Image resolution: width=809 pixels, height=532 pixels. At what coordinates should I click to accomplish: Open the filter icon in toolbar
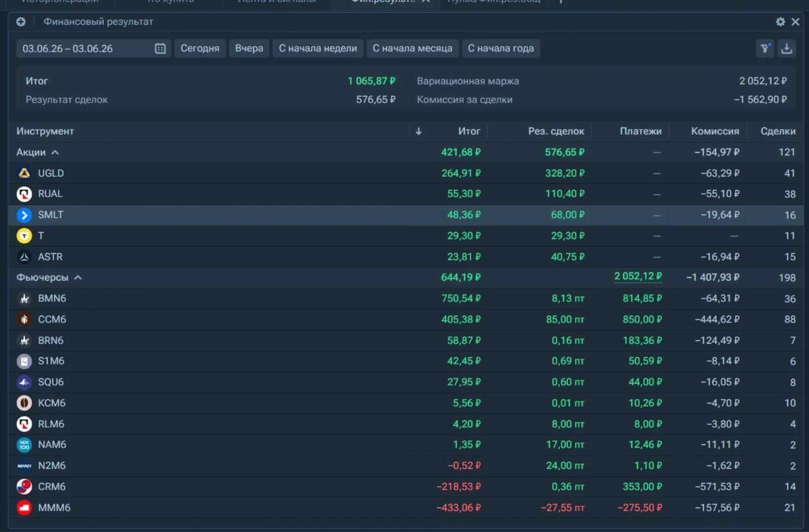pyautogui.click(x=765, y=48)
